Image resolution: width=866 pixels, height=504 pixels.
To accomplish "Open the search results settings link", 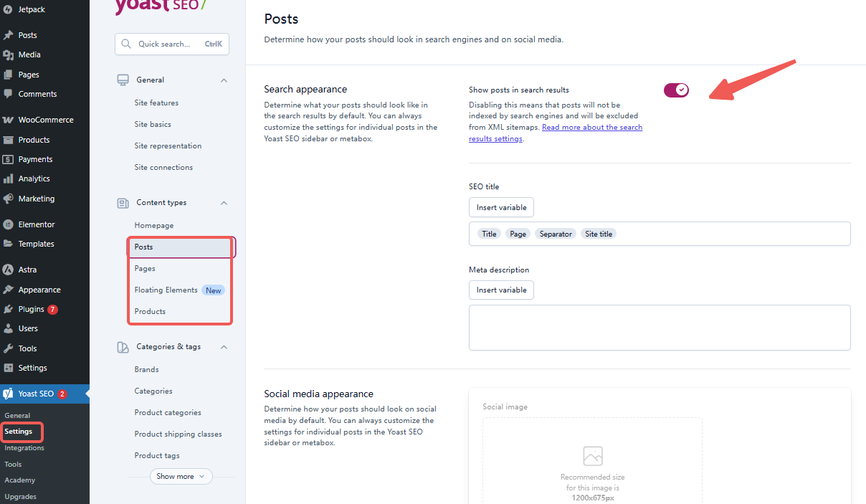I will pyautogui.click(x=592, y=127).
